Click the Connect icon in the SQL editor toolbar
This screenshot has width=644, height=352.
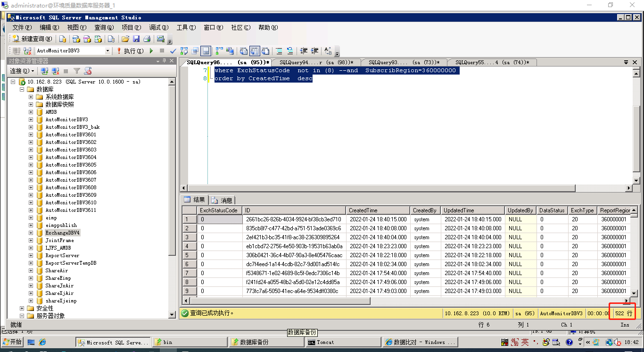17,50
